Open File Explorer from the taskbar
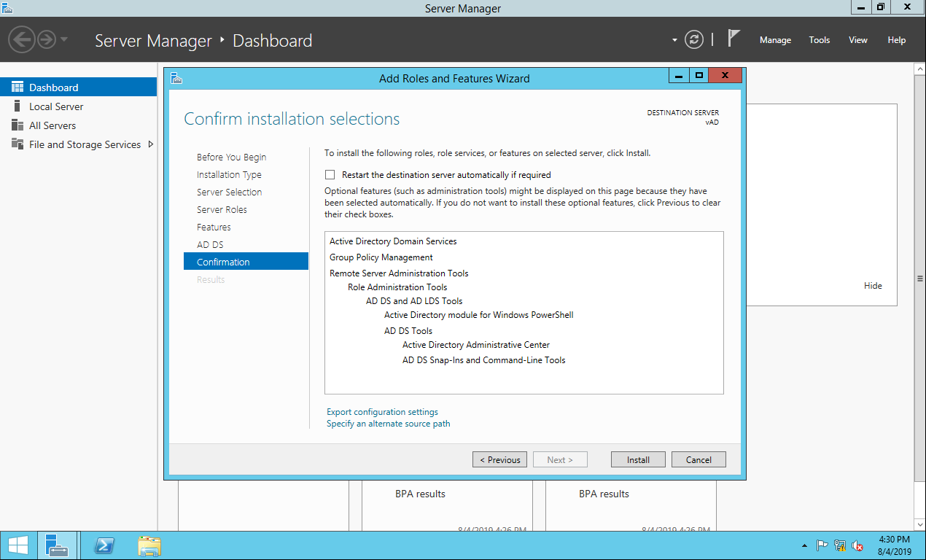 point(149,545)
